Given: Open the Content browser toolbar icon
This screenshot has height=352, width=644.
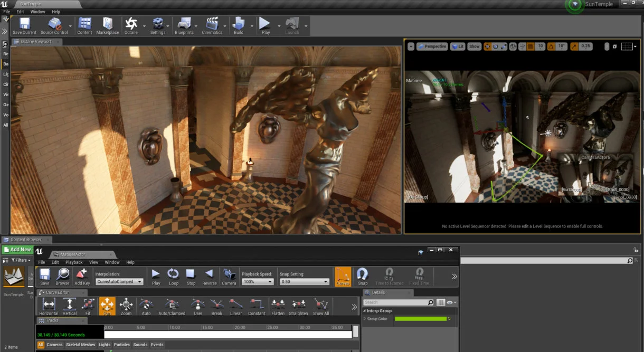Looking at the screenshot, I should [84, 26].
